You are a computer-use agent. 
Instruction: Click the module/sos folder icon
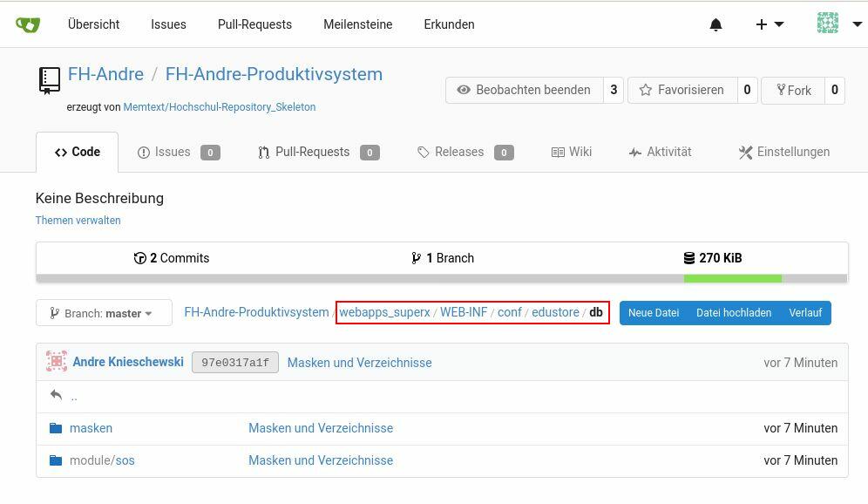pyautogui.click(x=56, y=460)
